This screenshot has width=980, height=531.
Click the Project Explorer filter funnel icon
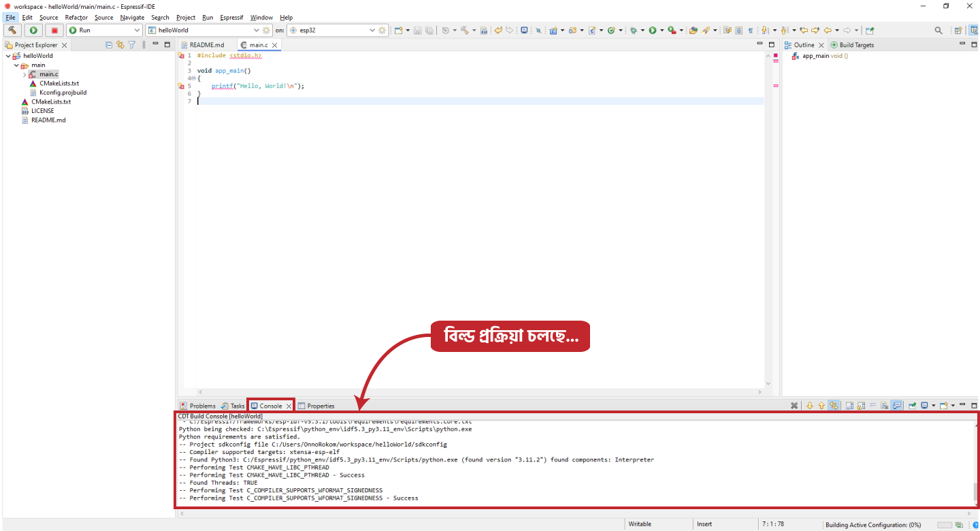tap(132, 45)
